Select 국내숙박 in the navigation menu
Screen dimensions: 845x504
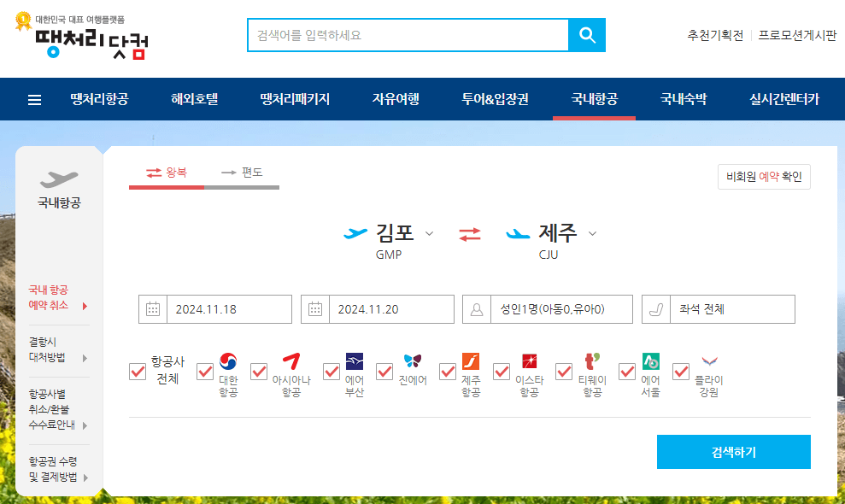coord(682,98)
